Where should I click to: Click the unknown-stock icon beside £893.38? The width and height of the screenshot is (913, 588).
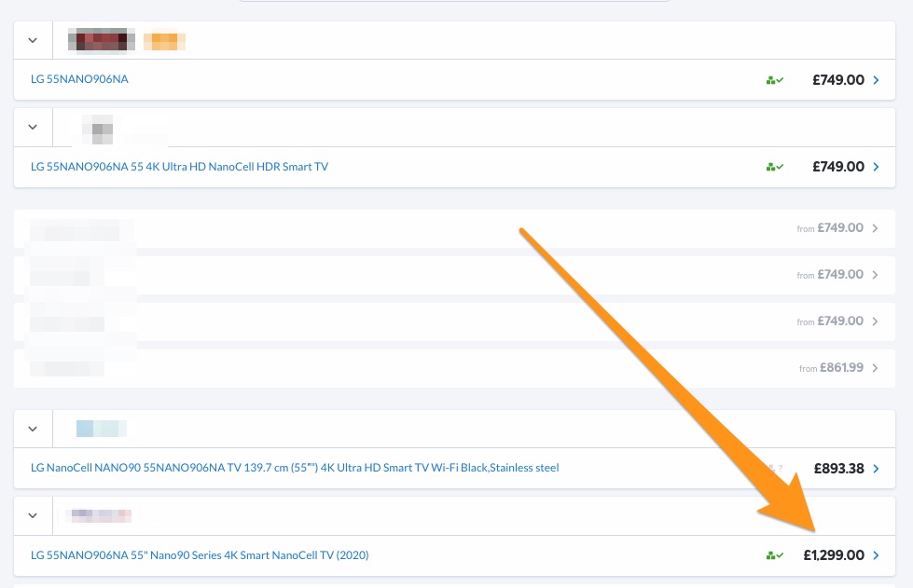point(774,468)
